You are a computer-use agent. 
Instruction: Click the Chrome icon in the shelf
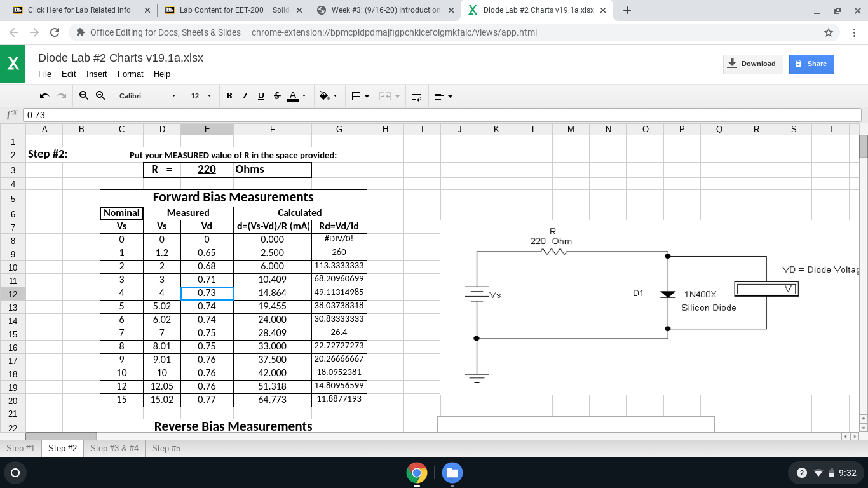417,473
